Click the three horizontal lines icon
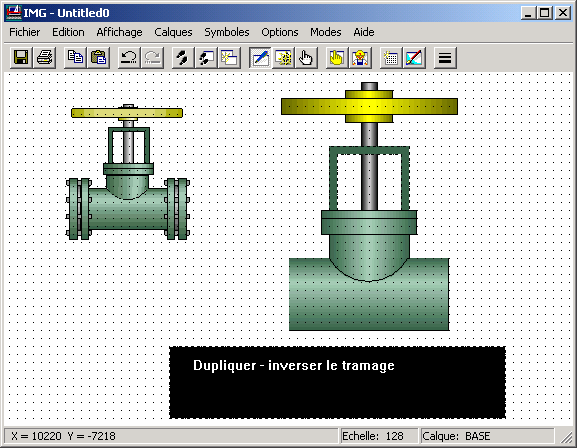This screenshot has height=448, width=577. (x=445, y=58)
